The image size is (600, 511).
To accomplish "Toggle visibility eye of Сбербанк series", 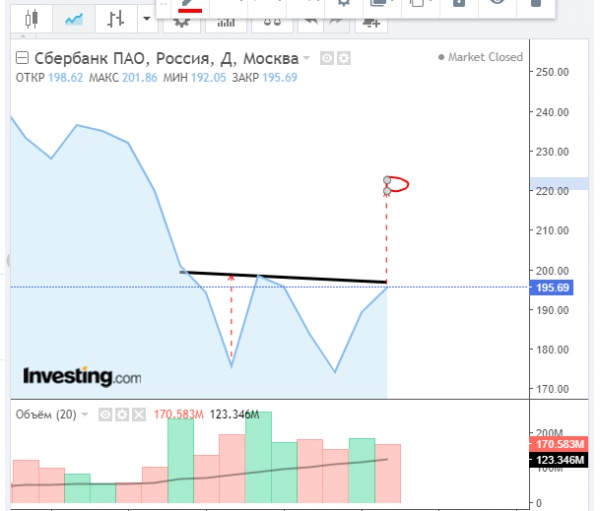I will pos(327,59).
